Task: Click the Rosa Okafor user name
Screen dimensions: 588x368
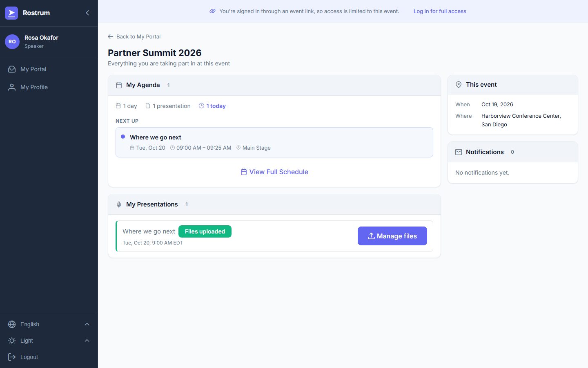Action: (x=41, y=38)
